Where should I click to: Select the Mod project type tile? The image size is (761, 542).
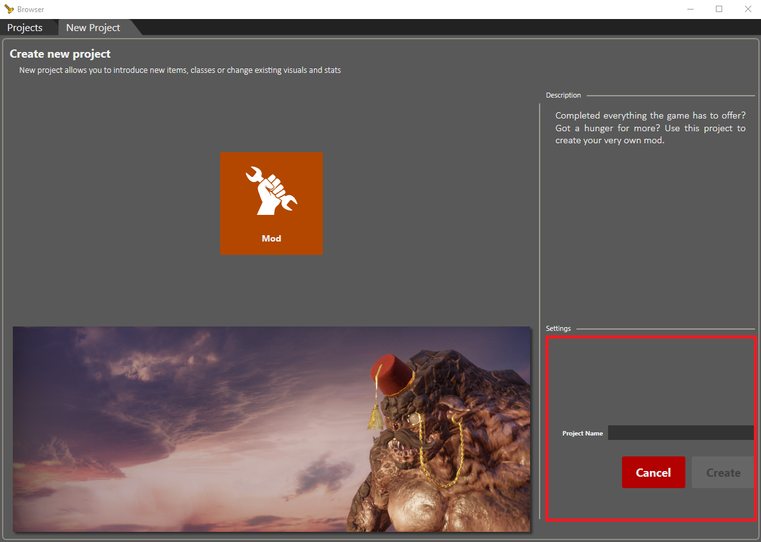click(271, 203)
